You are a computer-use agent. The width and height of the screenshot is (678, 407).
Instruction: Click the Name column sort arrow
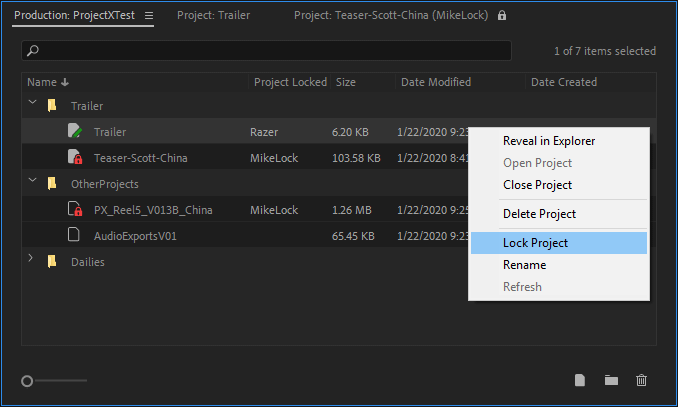pos(65,82)
